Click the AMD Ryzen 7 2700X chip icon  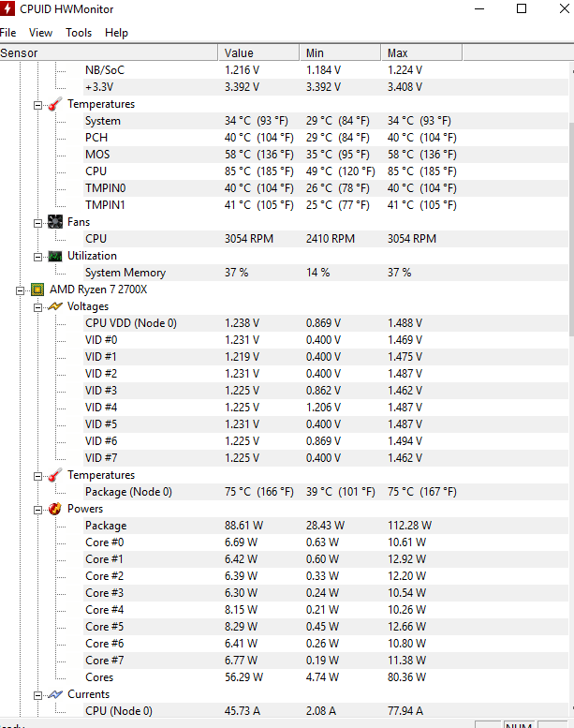(38, 290)
